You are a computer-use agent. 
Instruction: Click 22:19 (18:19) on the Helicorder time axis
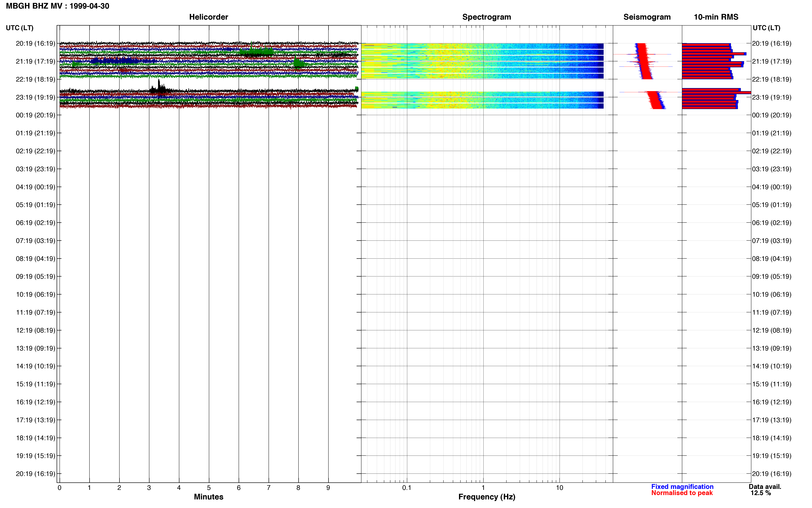click(36, 79)
